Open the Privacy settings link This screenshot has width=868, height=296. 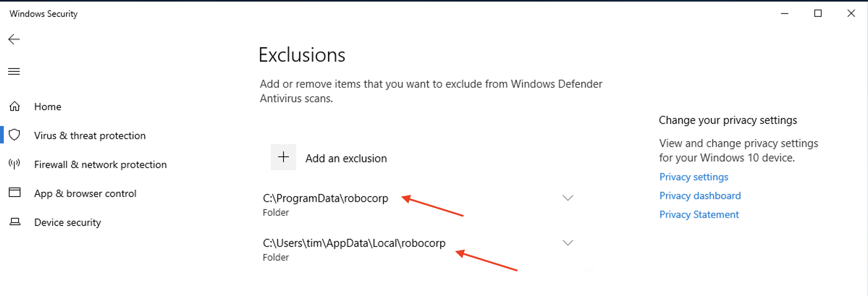click(x=694, y=177)
